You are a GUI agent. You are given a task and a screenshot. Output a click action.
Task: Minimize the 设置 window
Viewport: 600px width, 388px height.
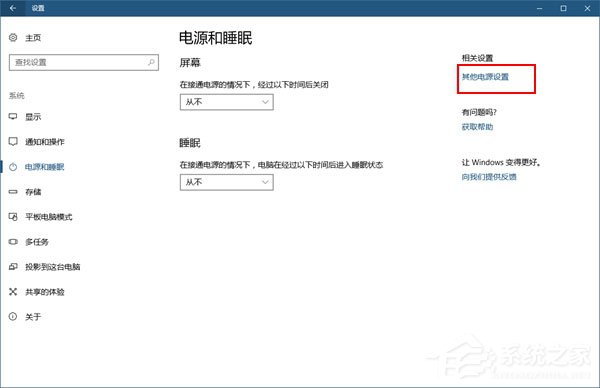(540, 8)
